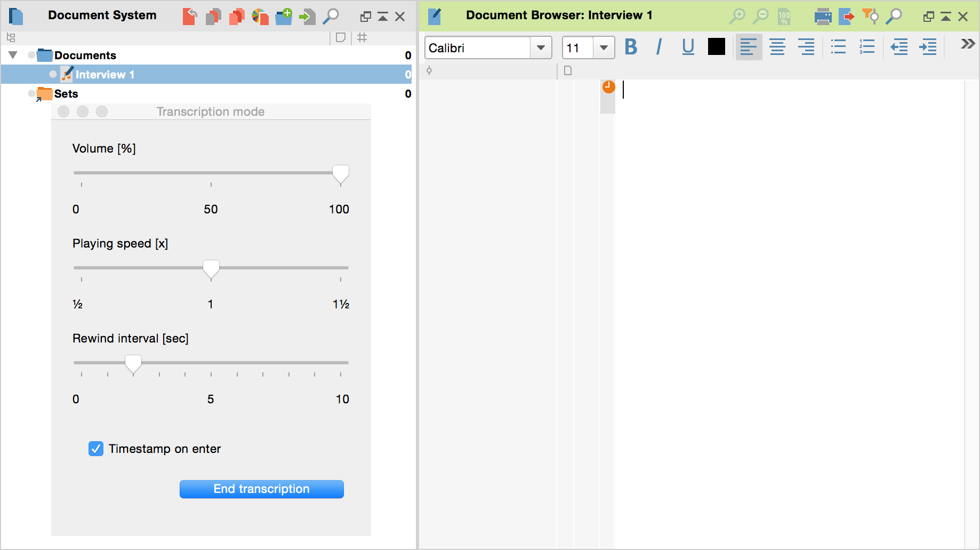This screenshot has width=980, height=550.
Task: Collapse the Document Browser panel
Action: (946, 17)
